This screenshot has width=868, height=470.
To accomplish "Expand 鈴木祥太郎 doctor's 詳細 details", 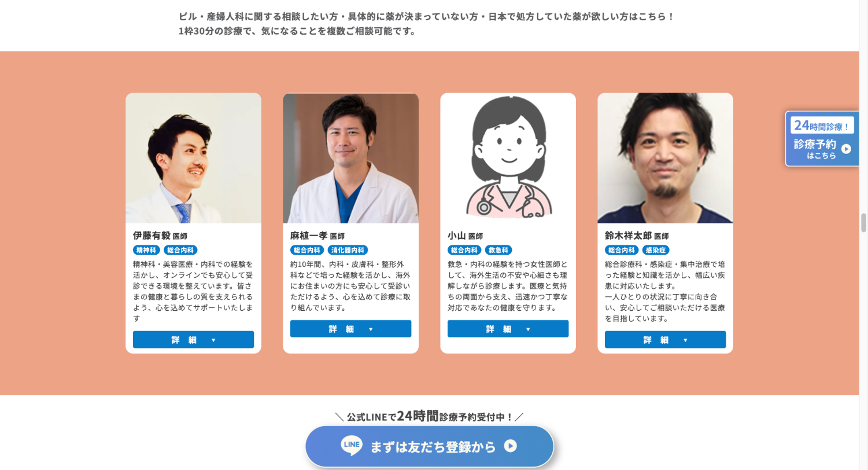I will [665, 340].
